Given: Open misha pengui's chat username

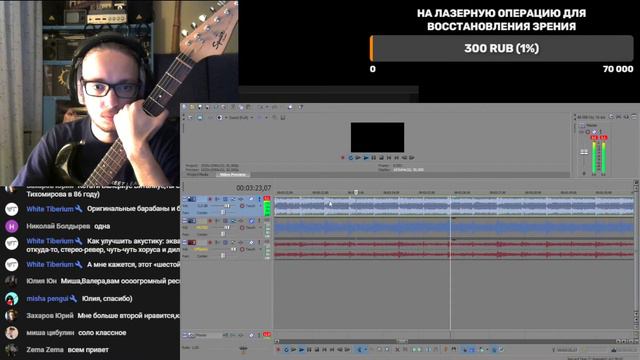Looking at the screenshot, I should [47, 299].
